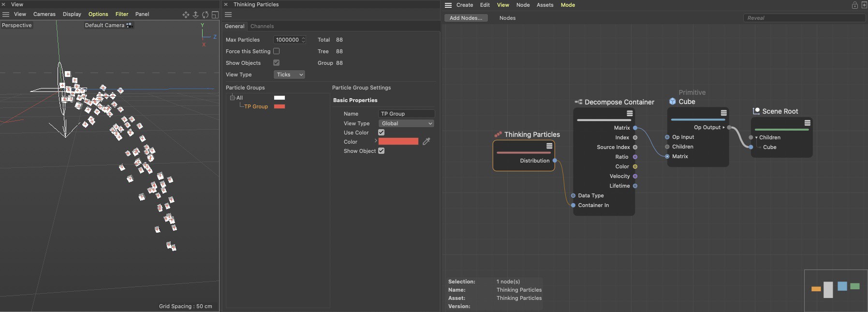Open the viewport hamburger menu
868x312 pixels.
6,15
